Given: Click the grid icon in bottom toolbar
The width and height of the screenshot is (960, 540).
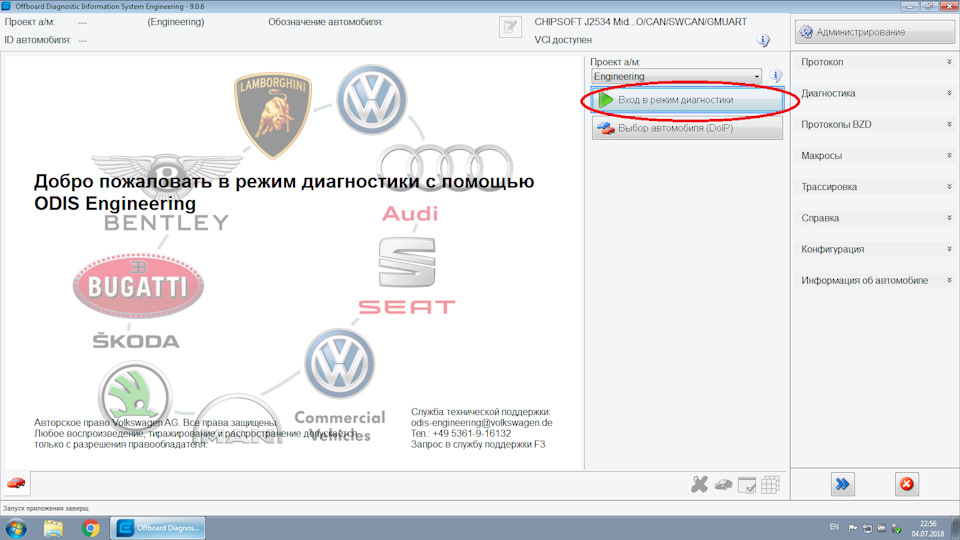Looking at the screenshot, I should click(x=770, y=485).
